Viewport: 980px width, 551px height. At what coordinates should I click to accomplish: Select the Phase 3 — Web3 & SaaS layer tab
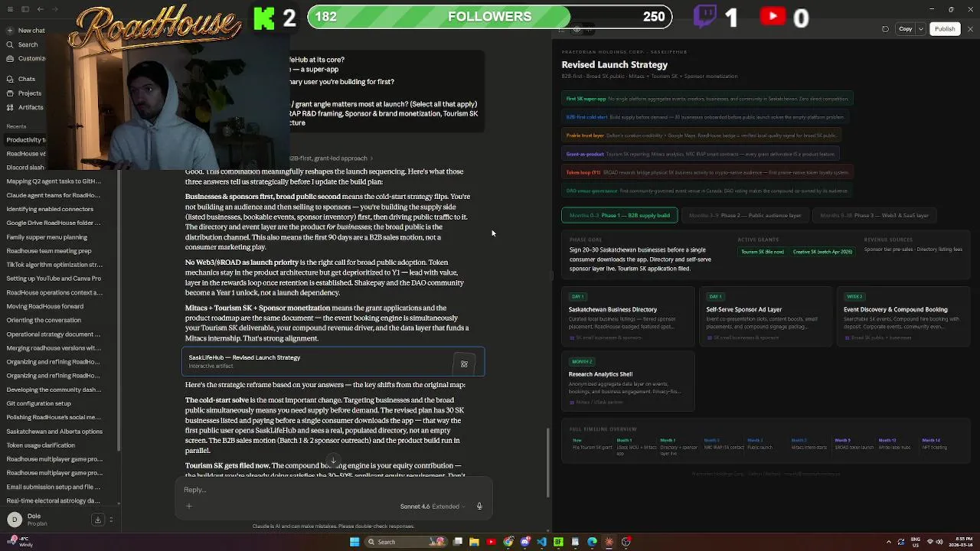click(874, 215)
